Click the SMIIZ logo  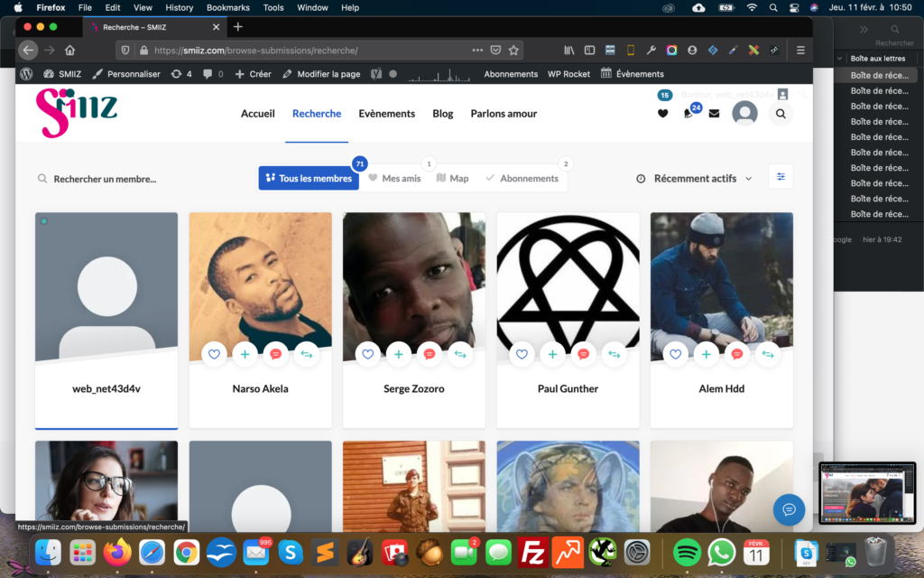(77, 113)
